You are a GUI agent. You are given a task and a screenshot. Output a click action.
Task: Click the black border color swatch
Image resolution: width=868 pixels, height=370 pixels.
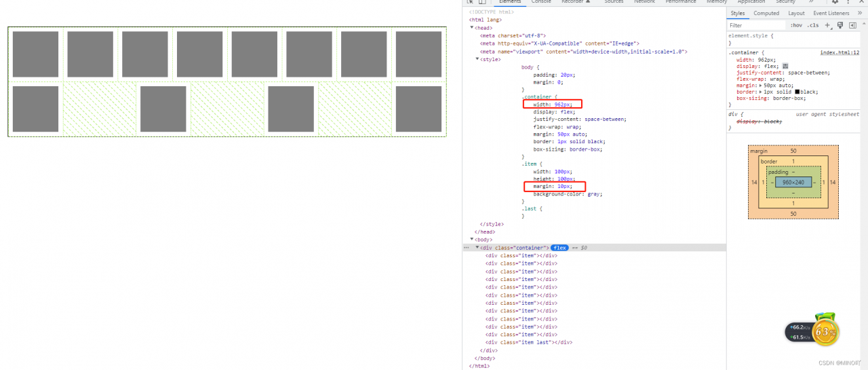tap(797, 92)
